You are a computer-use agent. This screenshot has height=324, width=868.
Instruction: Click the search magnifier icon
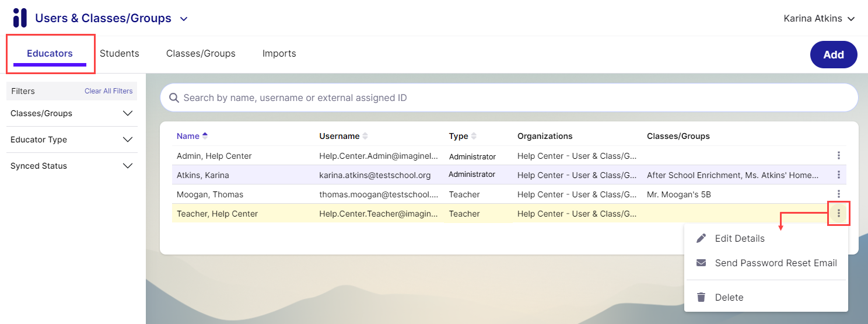pyautogui.click(x=174, y=98)
